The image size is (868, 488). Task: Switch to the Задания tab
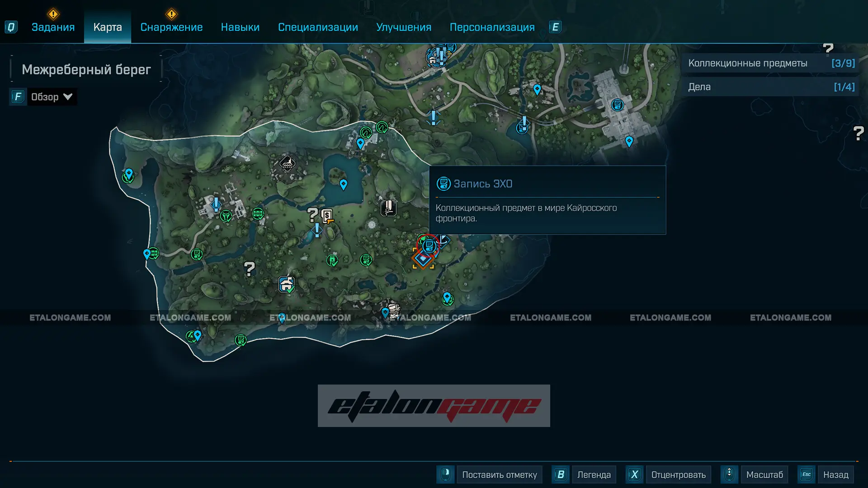[x=53, y=27]
